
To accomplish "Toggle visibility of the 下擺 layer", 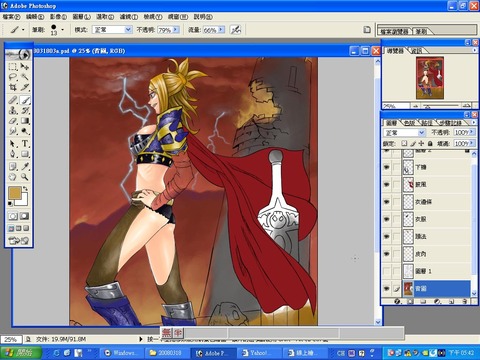I will 387,167.
